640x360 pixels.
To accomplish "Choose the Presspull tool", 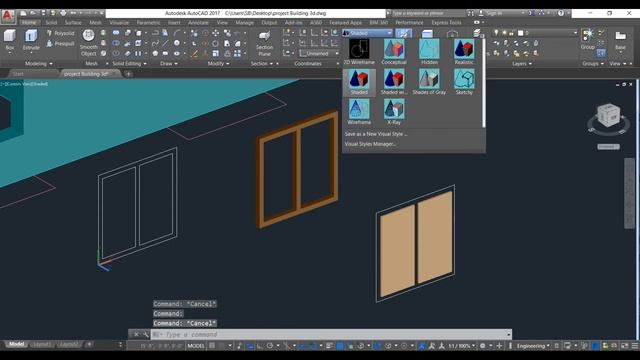I will click(60, 43).
